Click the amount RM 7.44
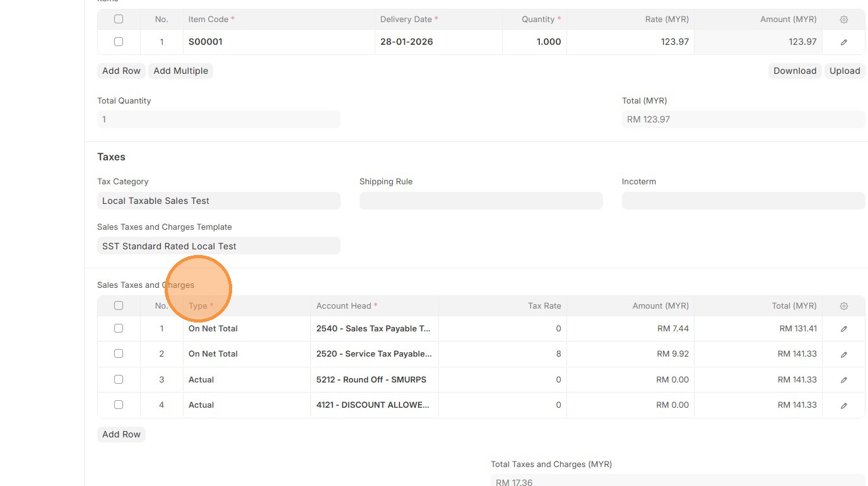Image resolution: width=868 pixels, height=486 pixels. click(x=672, y=328)
